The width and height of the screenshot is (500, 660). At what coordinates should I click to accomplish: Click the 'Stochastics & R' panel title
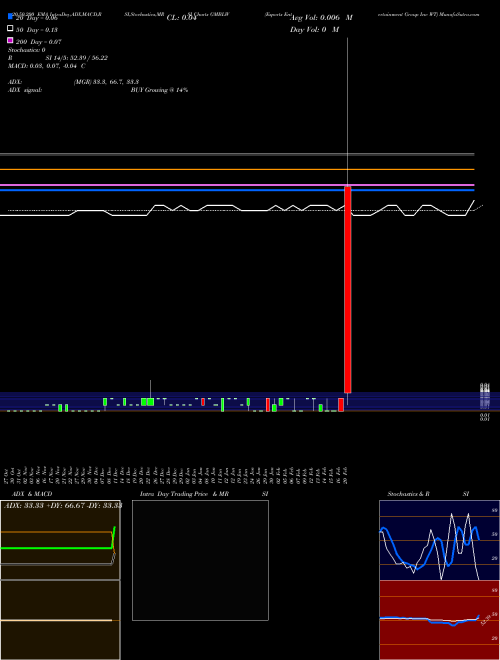point(408,494)
